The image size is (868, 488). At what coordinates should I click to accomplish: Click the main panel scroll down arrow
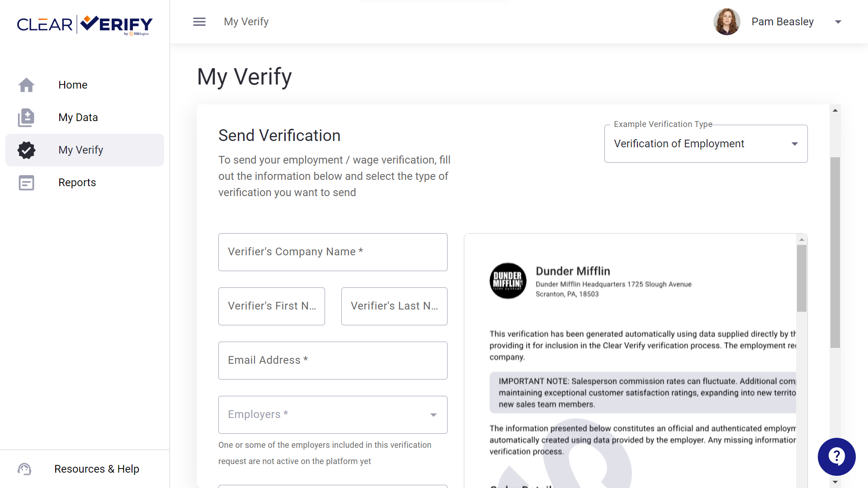coord(835,482)
